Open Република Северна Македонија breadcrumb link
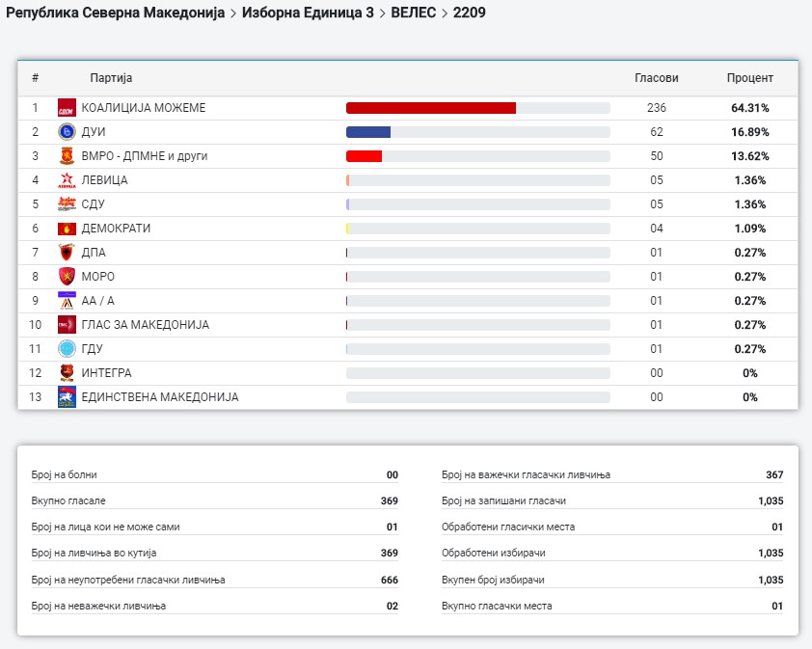This screenshot has height=649, width=812. [115, 14]
